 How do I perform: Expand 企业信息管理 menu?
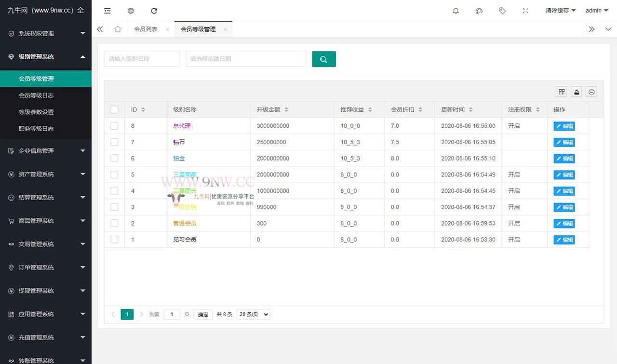click(x=46, y=150)
